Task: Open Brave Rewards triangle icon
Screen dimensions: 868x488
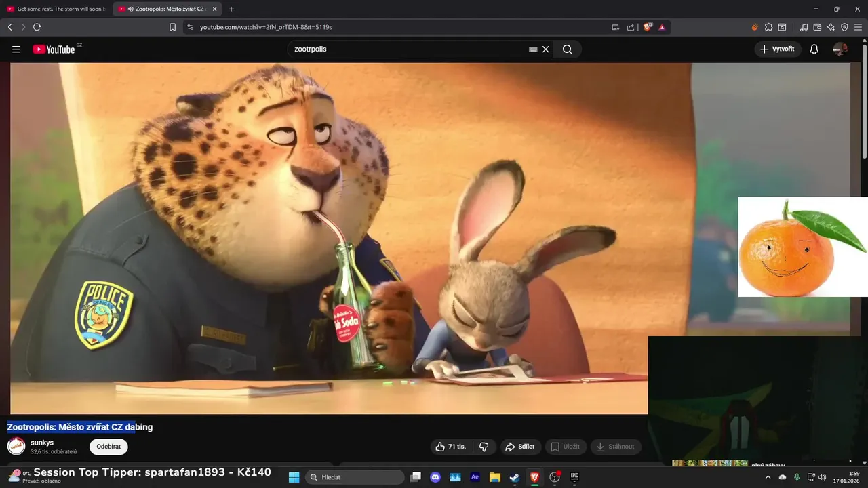Action: click(662, 27)
